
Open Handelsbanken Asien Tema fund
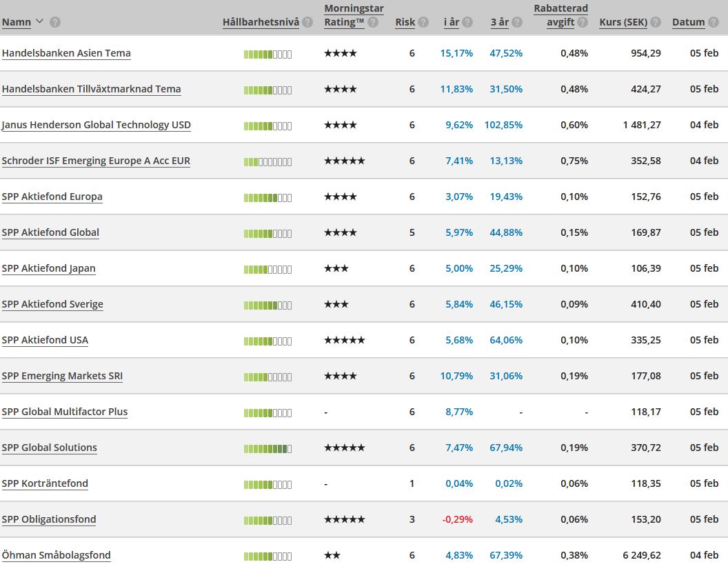pos(66,53)
